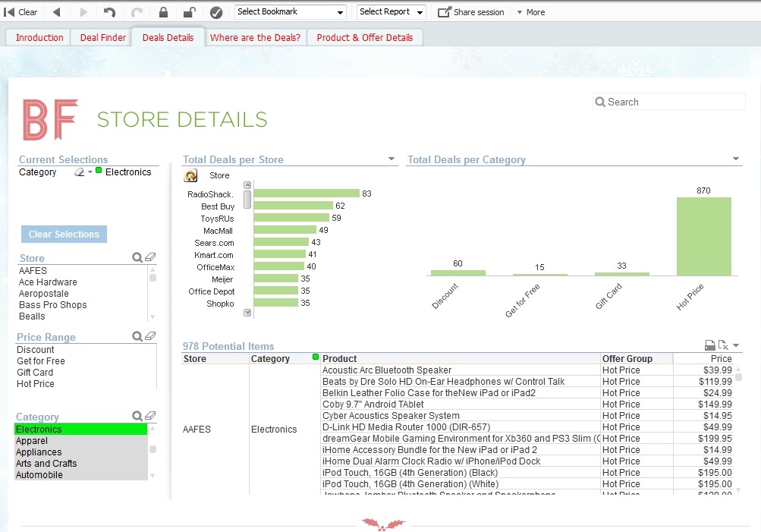Deselect Electronics in the Category list
The height and width of the screenshot is (532, 761).
point(80,429)
